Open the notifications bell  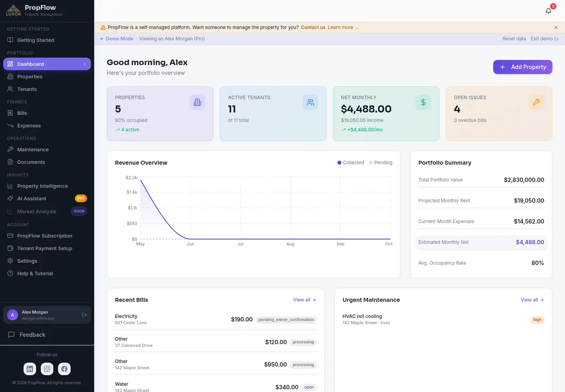coord(549,11)
